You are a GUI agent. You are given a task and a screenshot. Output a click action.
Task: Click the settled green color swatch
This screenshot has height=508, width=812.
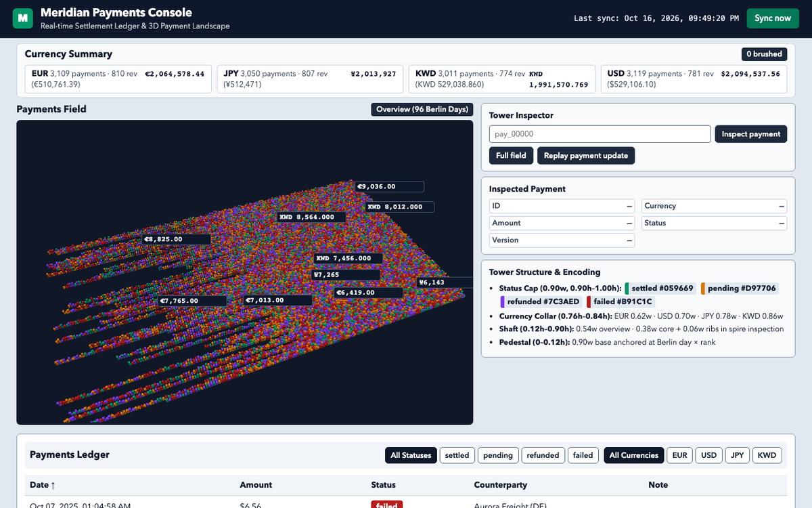point(627,289)
